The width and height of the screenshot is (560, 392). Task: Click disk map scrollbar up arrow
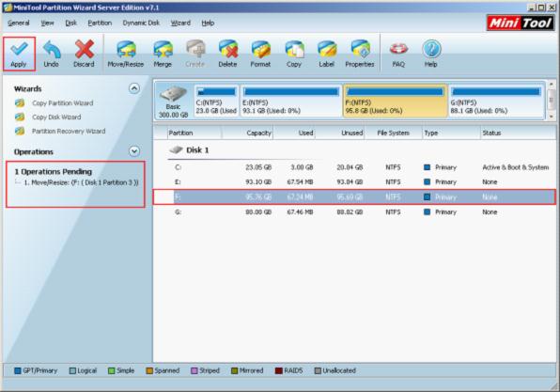[551, 85]
